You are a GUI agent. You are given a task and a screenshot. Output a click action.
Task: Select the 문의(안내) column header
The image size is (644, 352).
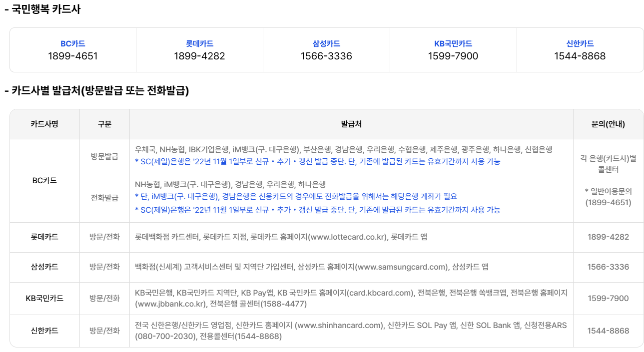point(608,124)
